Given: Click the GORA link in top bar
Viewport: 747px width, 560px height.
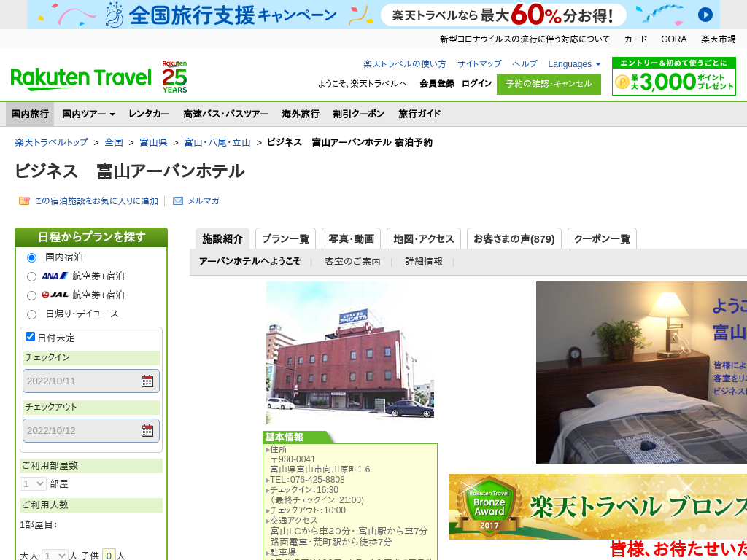Looking at the screenshot, I should (x=673, y=39).
